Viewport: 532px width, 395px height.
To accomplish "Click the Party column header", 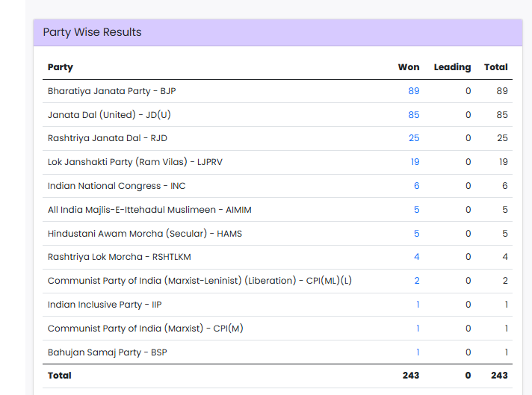I will pyautogui.click(x=61, y=67).
